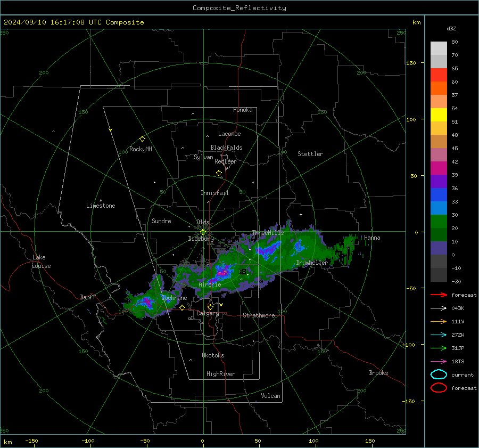The height and width of the screenshot is (448, 479).
Task: Select the purple 39 dBZ color swatch
Action: [x=439, y=181]
